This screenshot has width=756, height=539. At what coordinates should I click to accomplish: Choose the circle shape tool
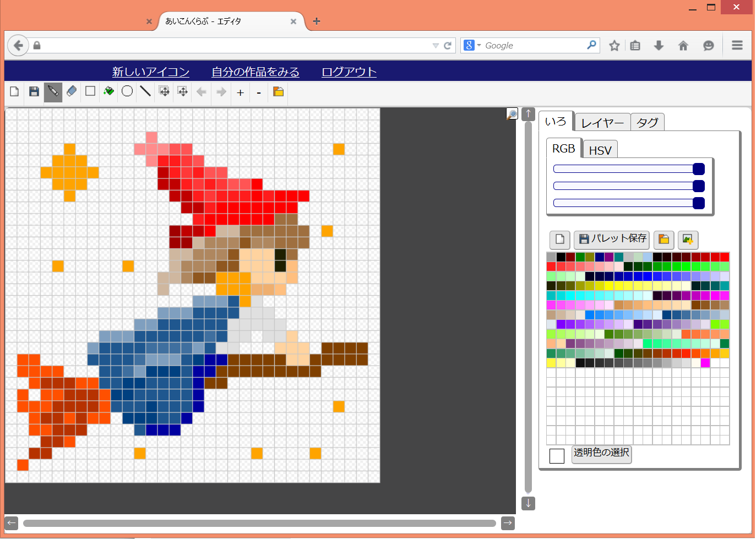[127, 91]
